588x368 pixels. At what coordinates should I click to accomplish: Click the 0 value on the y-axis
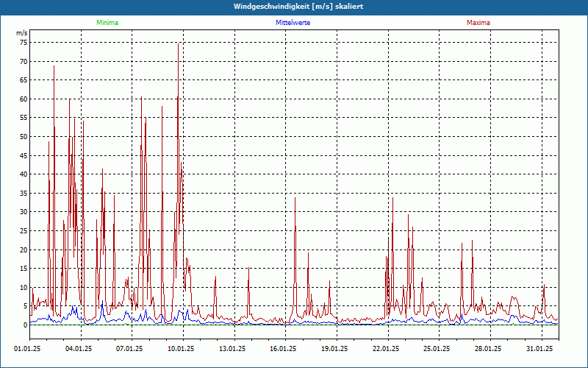pos(26,325)
